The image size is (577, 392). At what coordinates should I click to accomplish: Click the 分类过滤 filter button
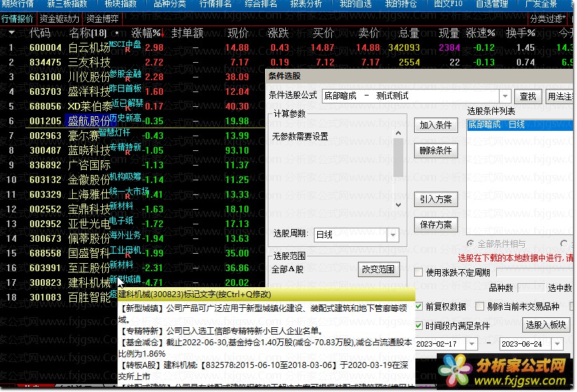(x=548, y=19)
